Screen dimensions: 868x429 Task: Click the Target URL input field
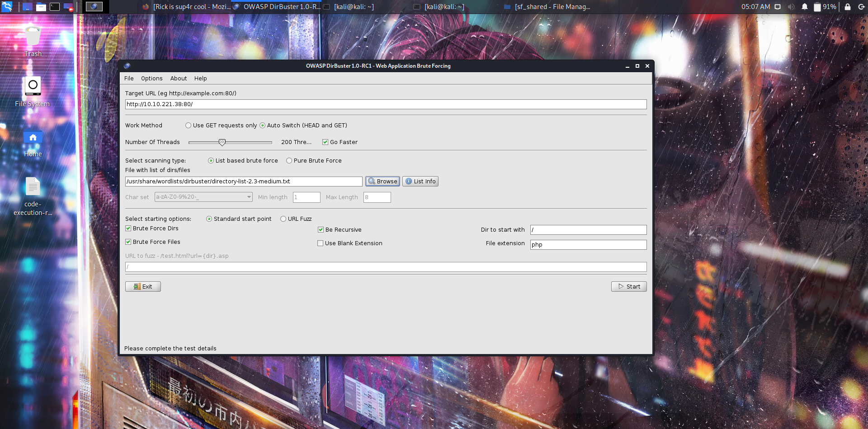[x=386, y=104]
